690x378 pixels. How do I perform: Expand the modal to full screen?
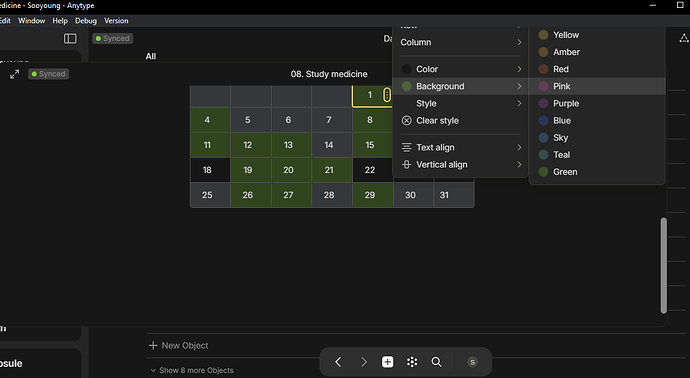(15, 74)
